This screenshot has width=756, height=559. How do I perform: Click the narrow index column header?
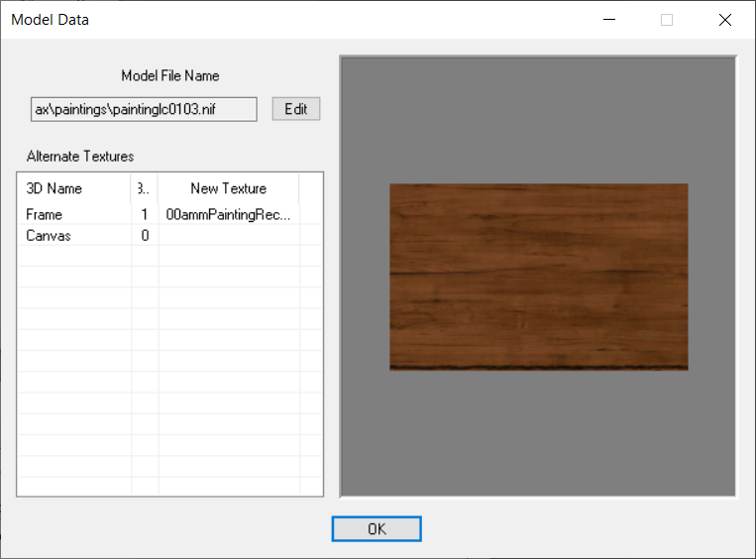144,188
